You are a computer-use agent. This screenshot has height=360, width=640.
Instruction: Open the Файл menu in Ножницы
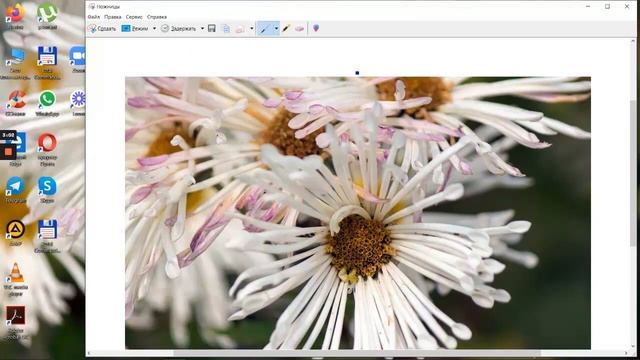[93, 17]
